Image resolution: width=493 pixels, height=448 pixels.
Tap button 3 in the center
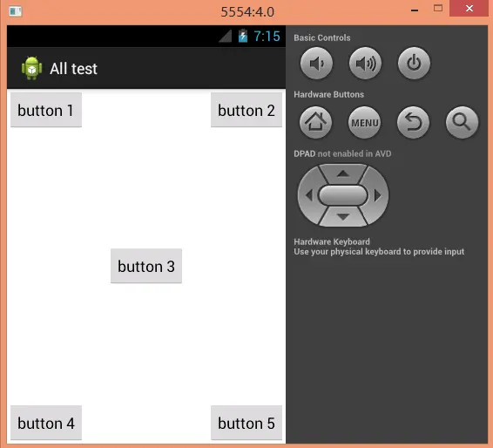click(x=146, y=266)
